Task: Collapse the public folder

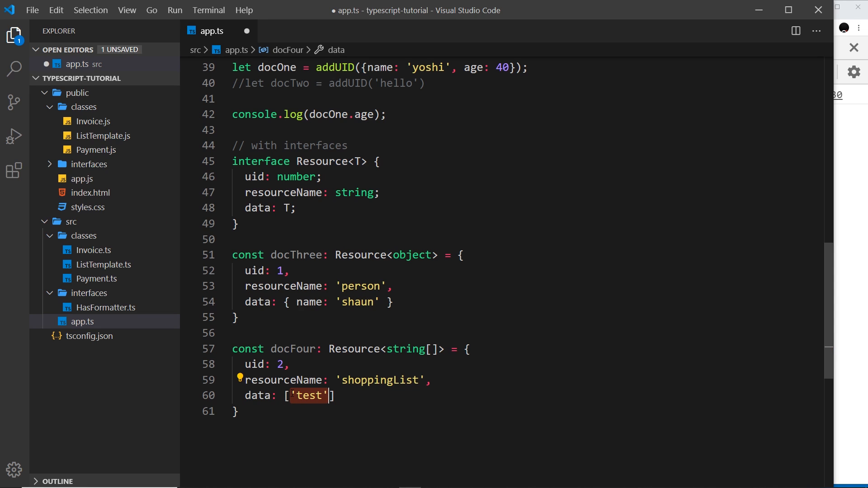Action: click(44, 93)
